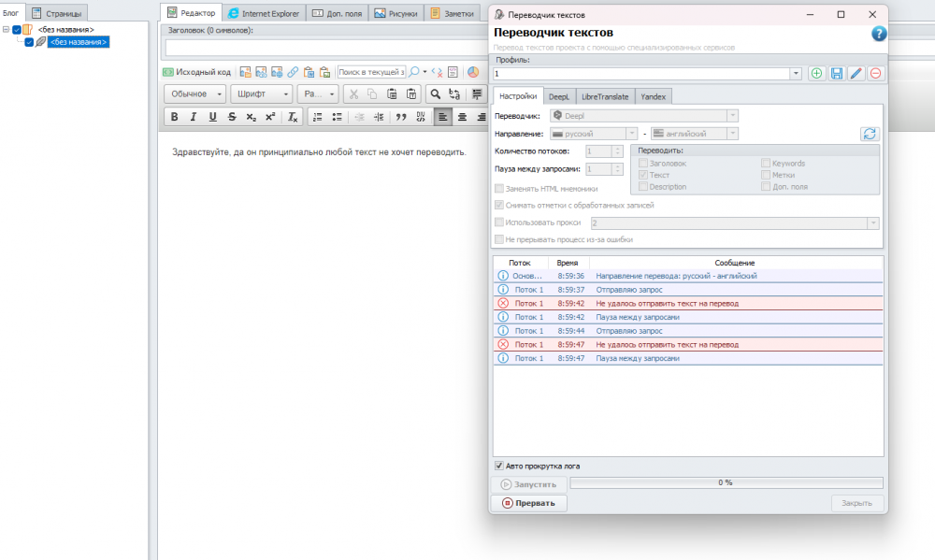935x560 pixels.
Task: Toggle the 'Авто прокрутка лога' checkbox
Action: tap(498, 466)
